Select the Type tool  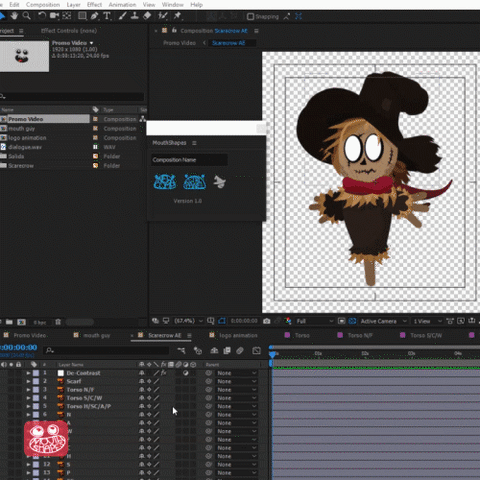(107, 16)
